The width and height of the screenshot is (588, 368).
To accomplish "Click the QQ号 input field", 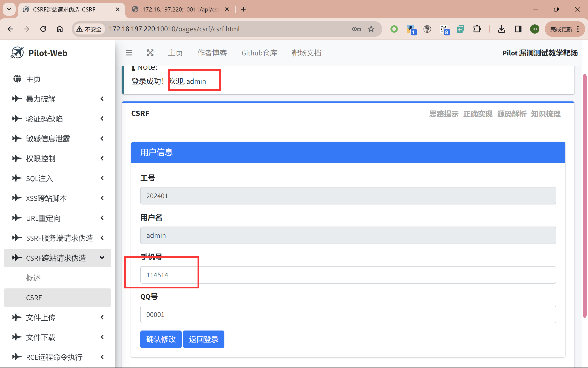I will point(348,314).
